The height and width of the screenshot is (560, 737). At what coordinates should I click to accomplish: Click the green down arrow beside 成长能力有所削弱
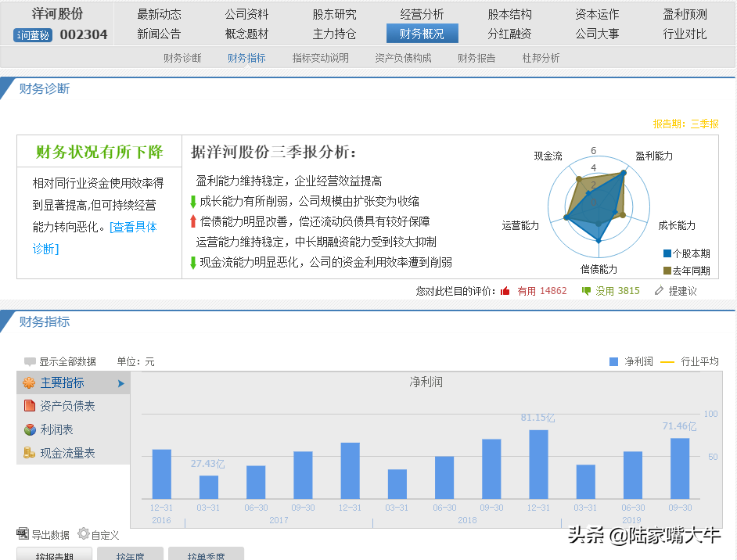[192, 202]
